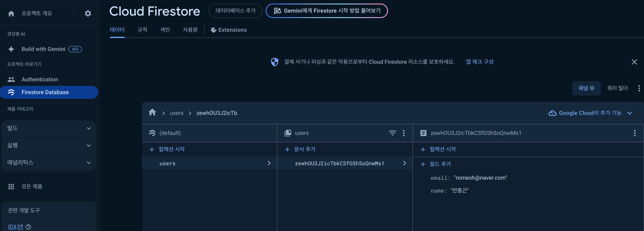The width and height of the screenshot is (644, 231).
Task: Dismiss the App Check banner
Action: (x=634, y=62)
